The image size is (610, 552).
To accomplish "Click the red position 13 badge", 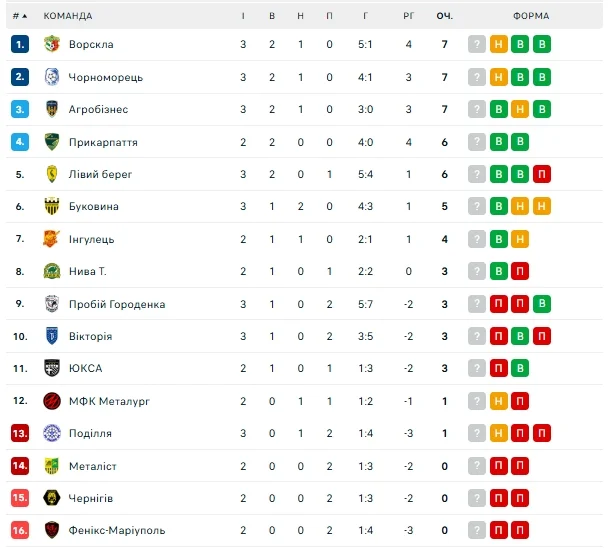I will 20,433.
